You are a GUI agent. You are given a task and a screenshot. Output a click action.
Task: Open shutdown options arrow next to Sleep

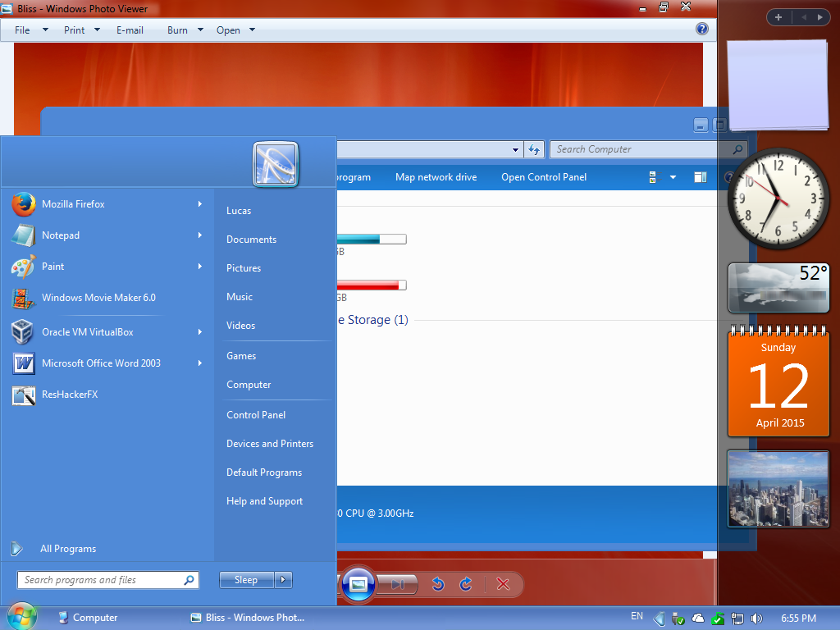[x=283, y=580]
